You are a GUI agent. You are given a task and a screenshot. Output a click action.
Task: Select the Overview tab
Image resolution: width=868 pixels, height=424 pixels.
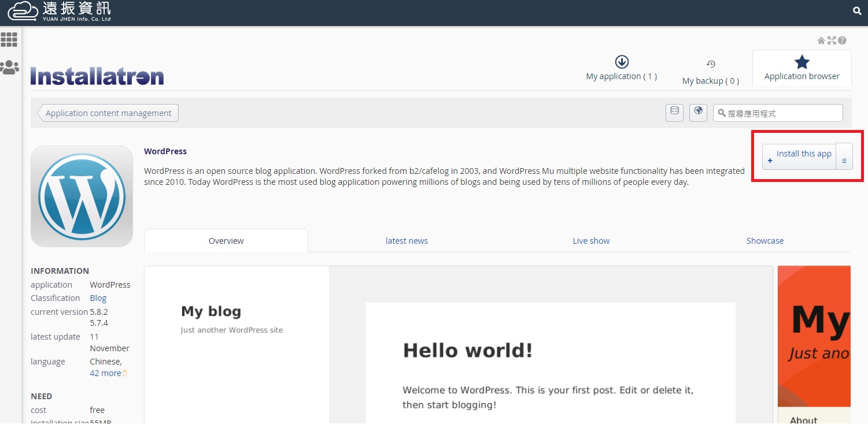click(x=226, y=241)
